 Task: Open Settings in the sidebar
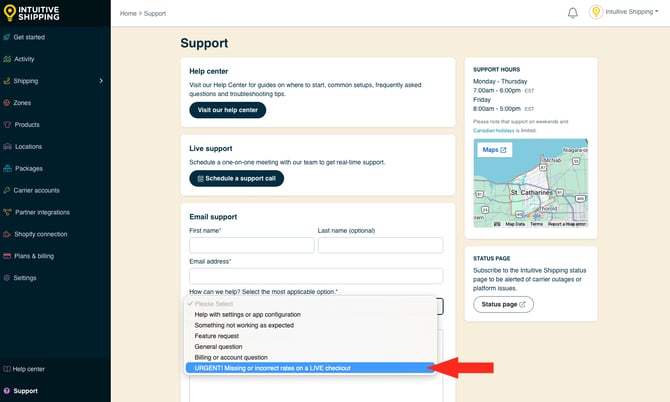pos(25,278)
